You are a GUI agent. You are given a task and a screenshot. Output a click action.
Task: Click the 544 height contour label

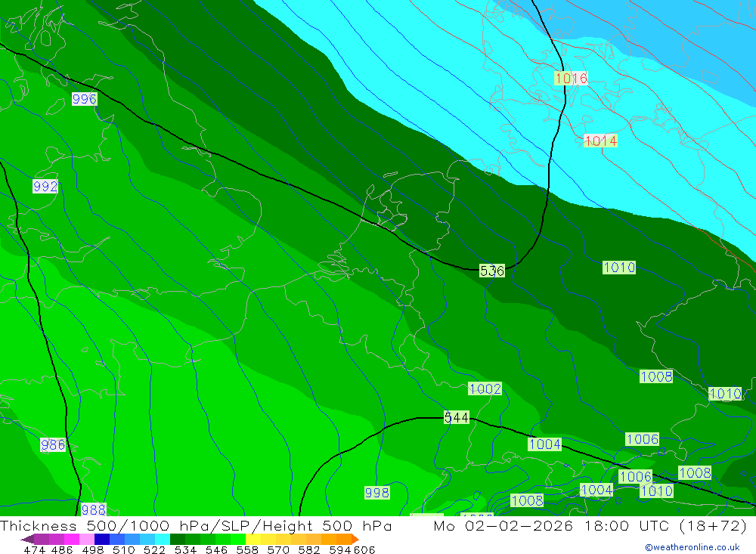pyautogui.click(x=457, y=417)
